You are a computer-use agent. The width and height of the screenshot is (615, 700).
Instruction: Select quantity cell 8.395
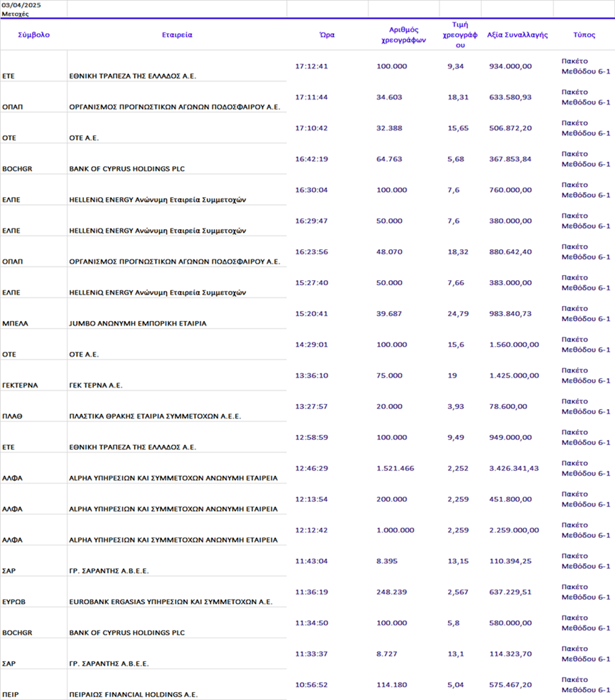tap(387, 561)
